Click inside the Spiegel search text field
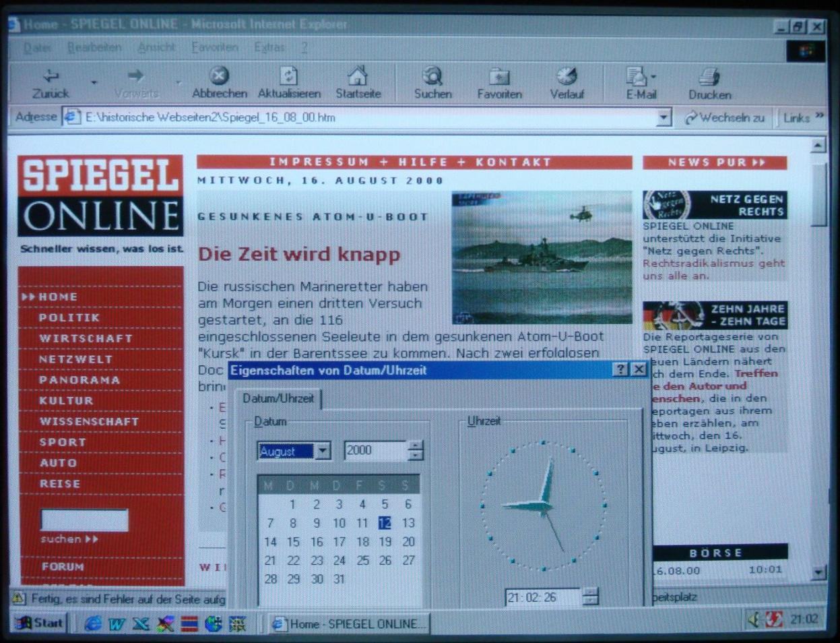840x643 pixels. click(84, 520)
